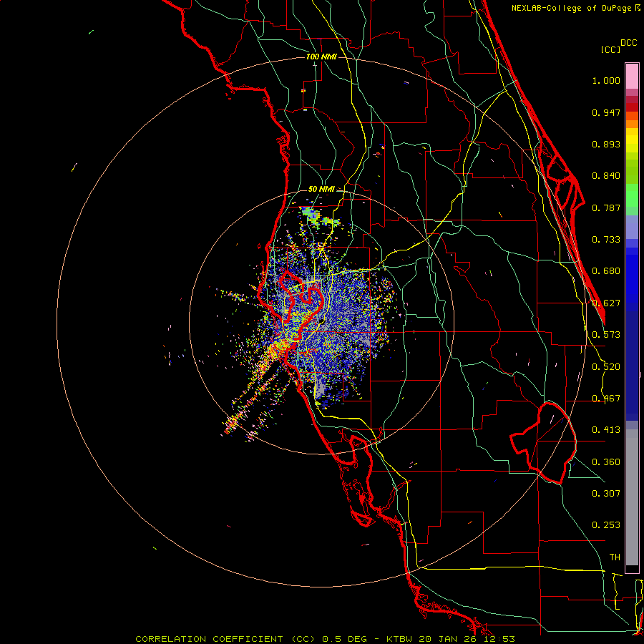The width and height of the screenshot is (644, 644).
Task: Select the 0.893 scale value
Action: point(606,144)
